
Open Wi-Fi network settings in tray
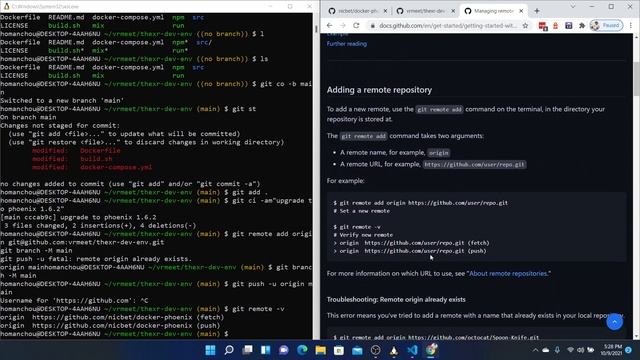pos(570,350)
